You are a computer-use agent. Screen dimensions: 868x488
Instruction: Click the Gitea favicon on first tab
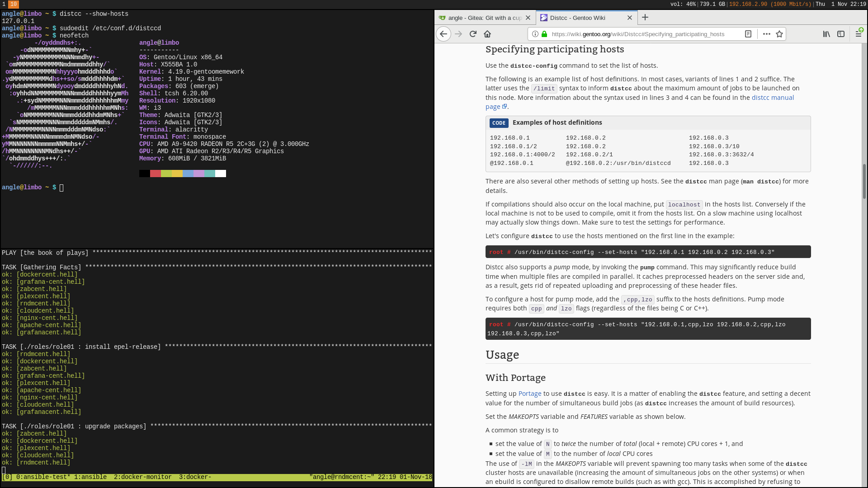442,18
